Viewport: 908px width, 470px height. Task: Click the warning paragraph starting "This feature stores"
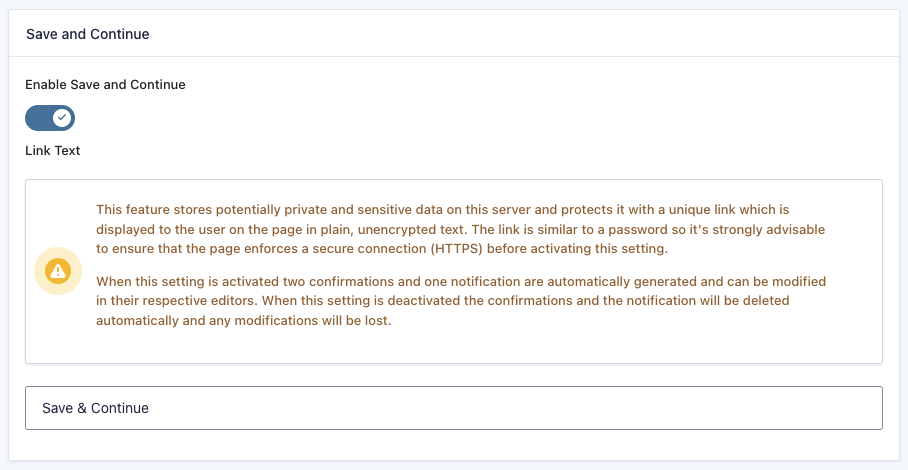pos(460,229)
